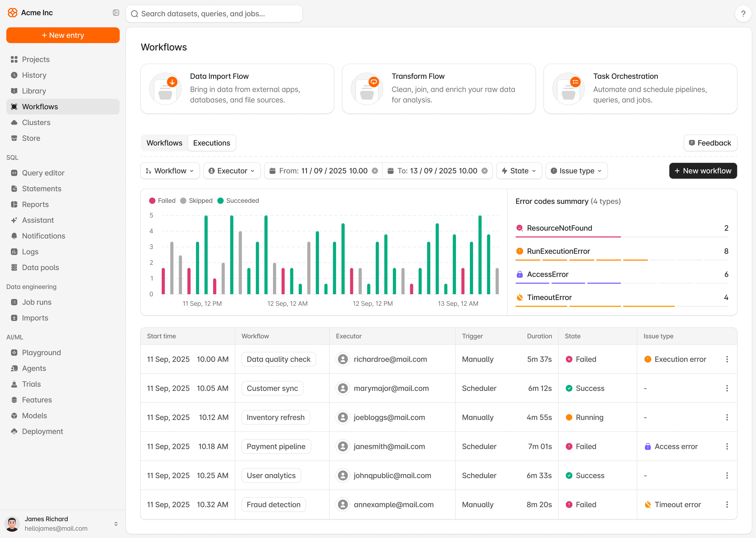Clear the From date filter
This screenshot has height=538, width=756.
375,170
